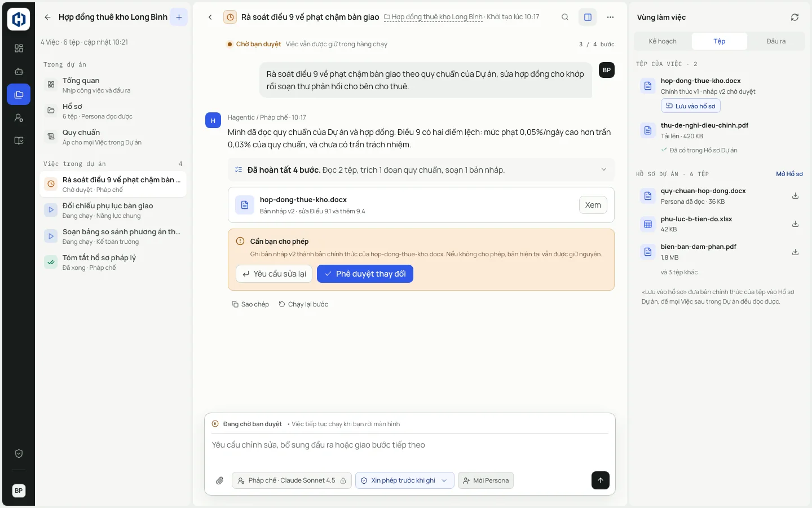The height and width of the screenshot is (508, 812).
Task: Attach a file with the paperclip icon
Action: tap(219, 480)
